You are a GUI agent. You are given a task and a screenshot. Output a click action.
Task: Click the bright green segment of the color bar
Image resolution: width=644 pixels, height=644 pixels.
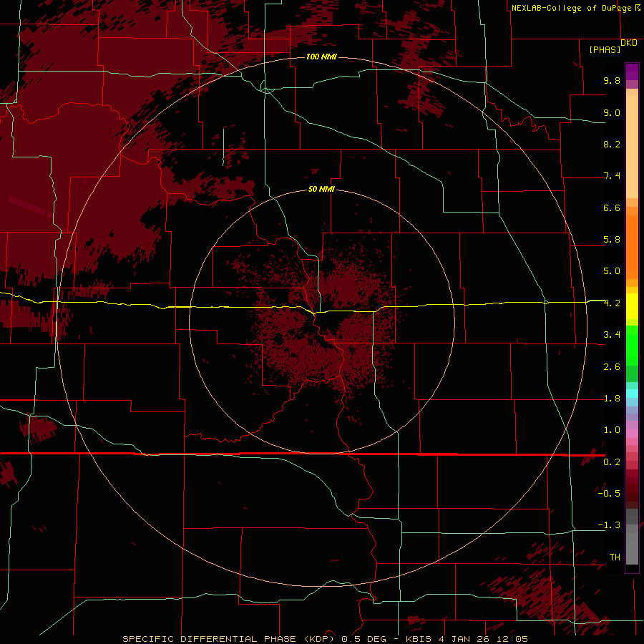632,346
